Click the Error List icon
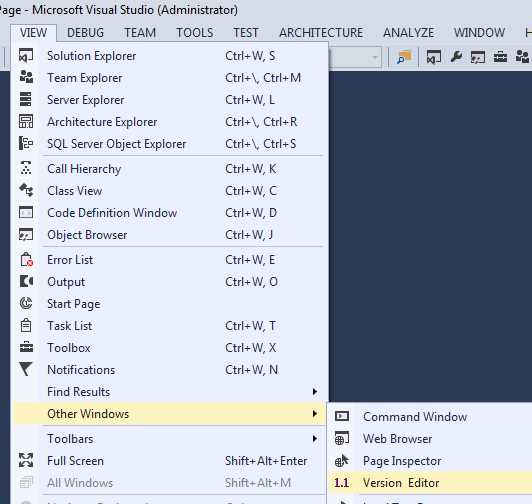 pos(26,260)
